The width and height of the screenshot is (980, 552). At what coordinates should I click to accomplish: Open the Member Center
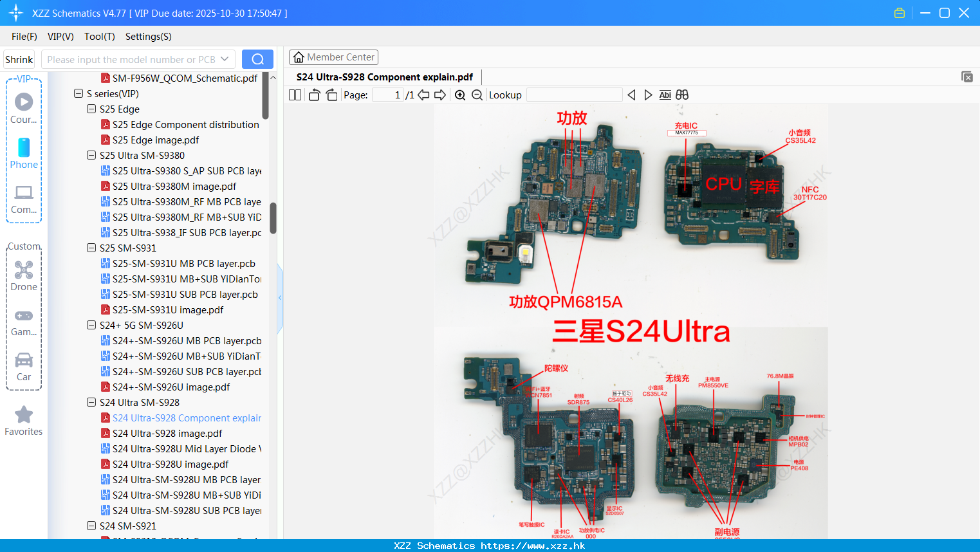click(333, 57)
